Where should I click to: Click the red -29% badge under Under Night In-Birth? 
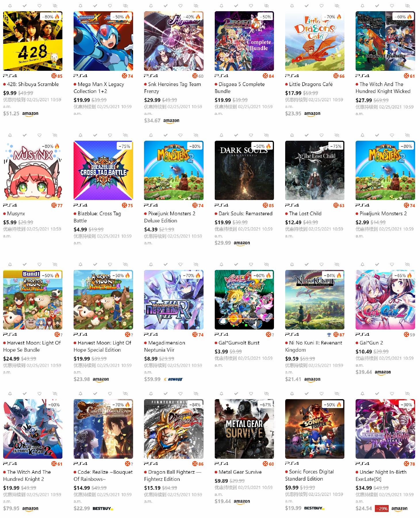382,509
